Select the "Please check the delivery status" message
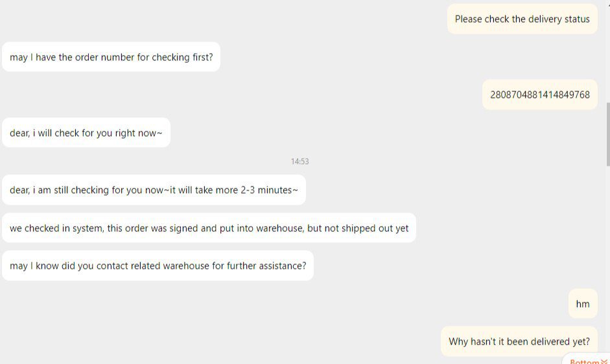 [522, 19]
